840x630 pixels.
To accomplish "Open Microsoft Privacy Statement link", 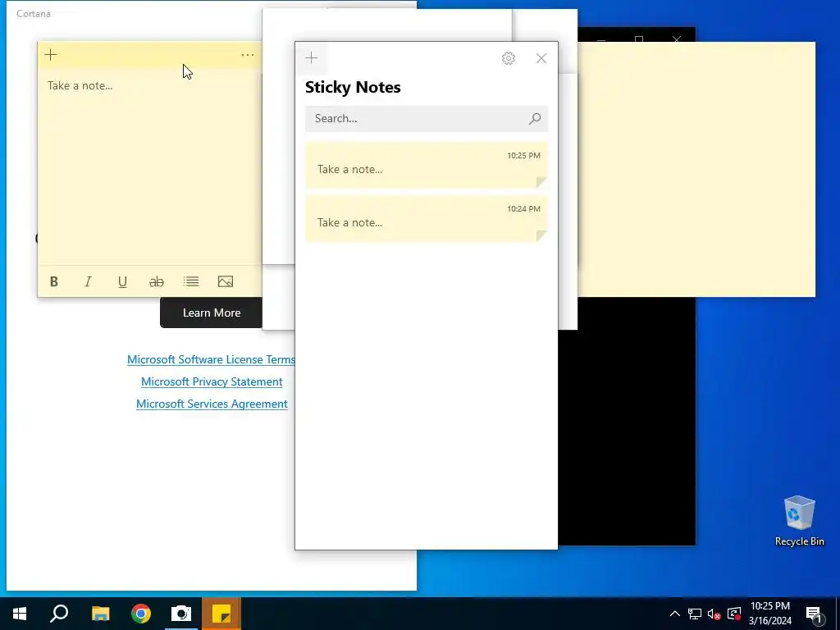I will (x=212, y=381).
